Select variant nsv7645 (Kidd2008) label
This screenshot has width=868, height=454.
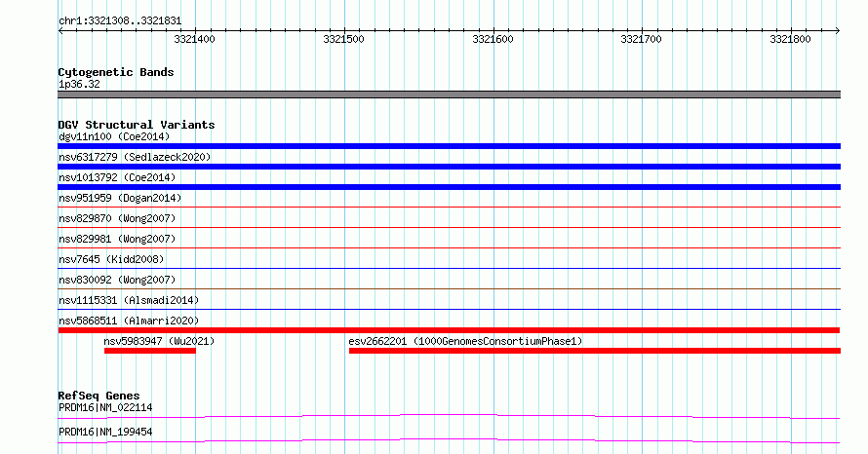[x=111, y=259]
